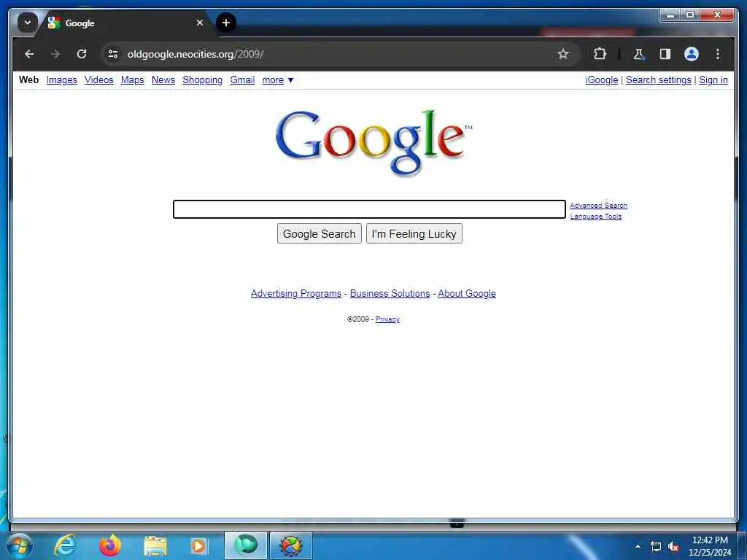Close the Google tab
This screenshot has width=747, height=560.
tap(200, 23)
